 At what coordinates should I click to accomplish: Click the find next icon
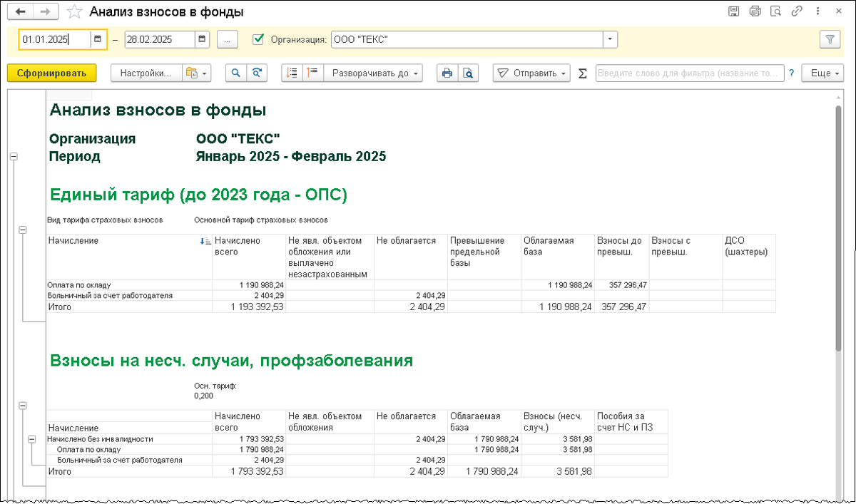[258, 73]
